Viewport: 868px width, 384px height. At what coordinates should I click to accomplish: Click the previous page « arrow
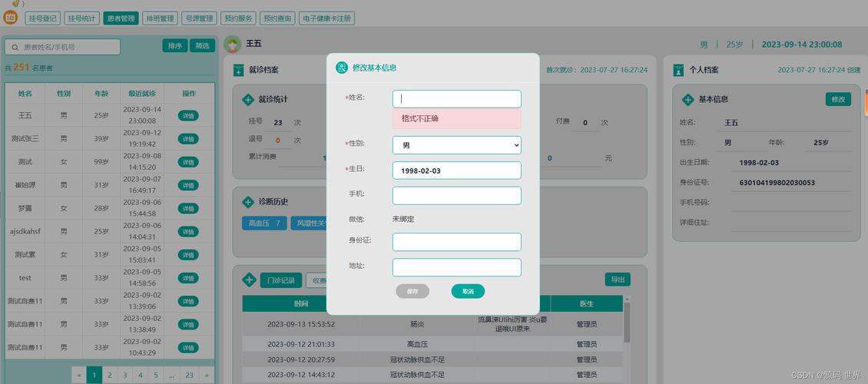click(79, 375)
